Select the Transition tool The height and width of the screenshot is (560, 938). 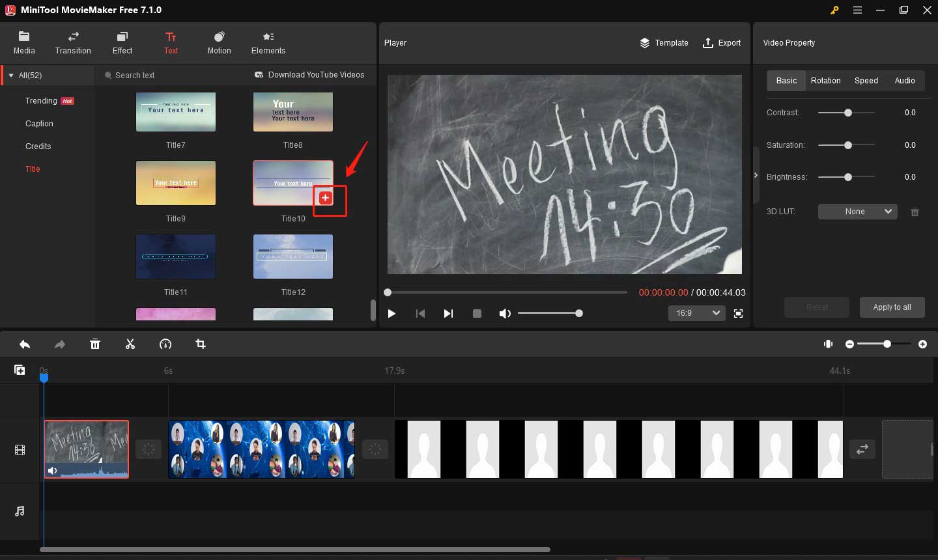tap(72, 42)
